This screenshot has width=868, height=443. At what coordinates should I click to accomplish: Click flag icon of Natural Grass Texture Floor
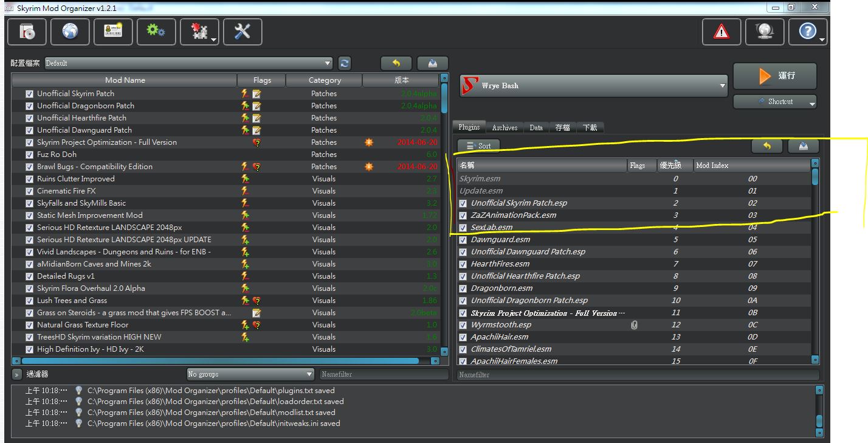click(x=257, y=325)
